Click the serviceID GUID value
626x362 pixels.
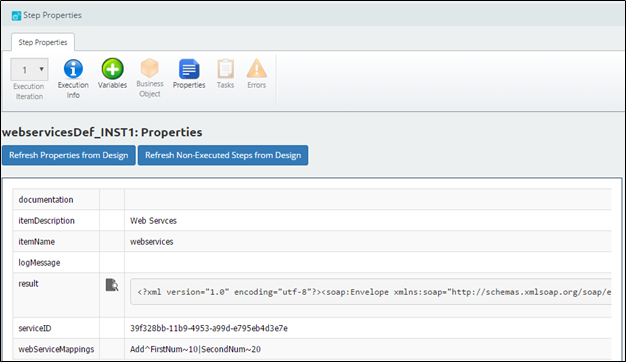pos(209,328)
